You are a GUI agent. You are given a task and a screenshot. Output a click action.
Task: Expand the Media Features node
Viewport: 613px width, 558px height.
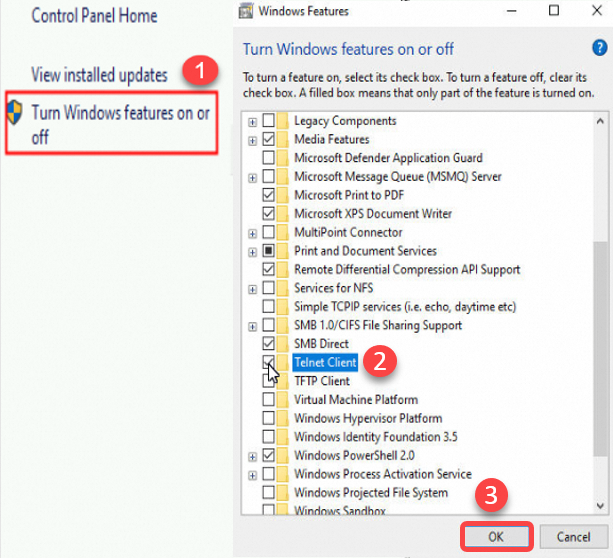(253, 141)
